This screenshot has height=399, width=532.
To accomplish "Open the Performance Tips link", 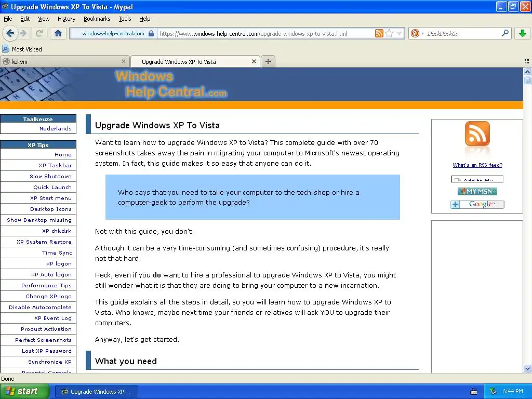I will (46, 285).
